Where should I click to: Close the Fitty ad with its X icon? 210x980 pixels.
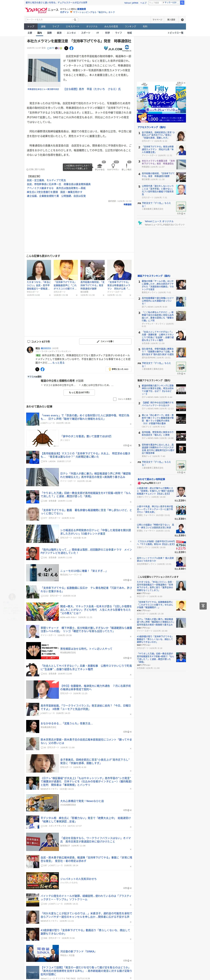tap(184, 83)
